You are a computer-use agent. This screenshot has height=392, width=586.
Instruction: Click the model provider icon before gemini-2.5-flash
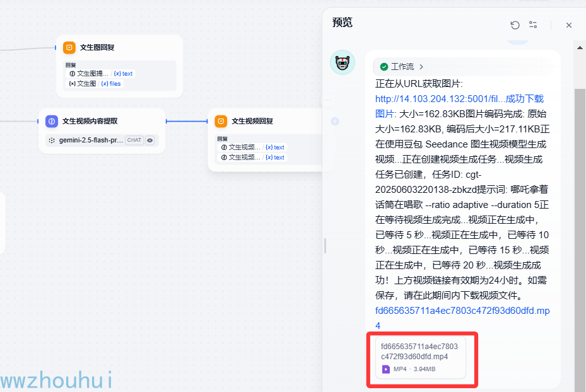(52, 141)
